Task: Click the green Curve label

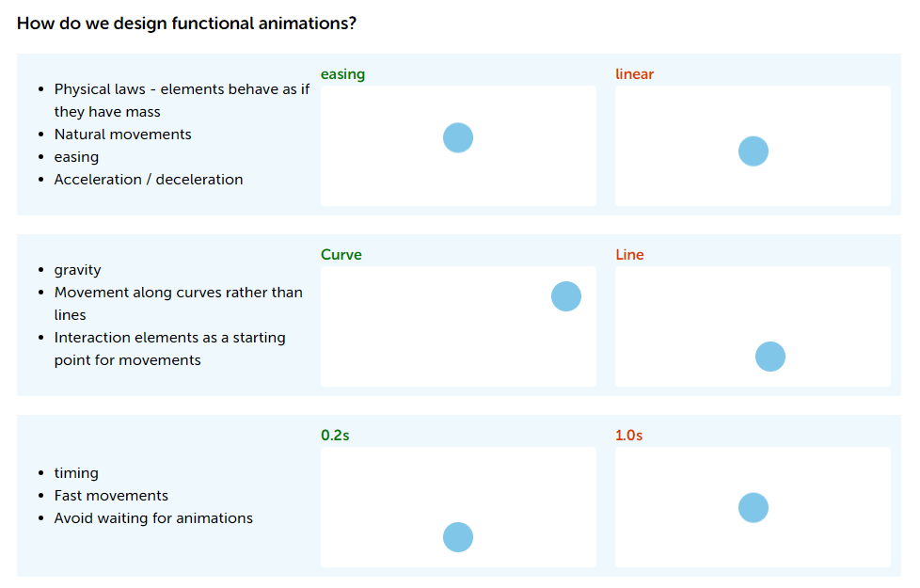Action: click(341, 255)
